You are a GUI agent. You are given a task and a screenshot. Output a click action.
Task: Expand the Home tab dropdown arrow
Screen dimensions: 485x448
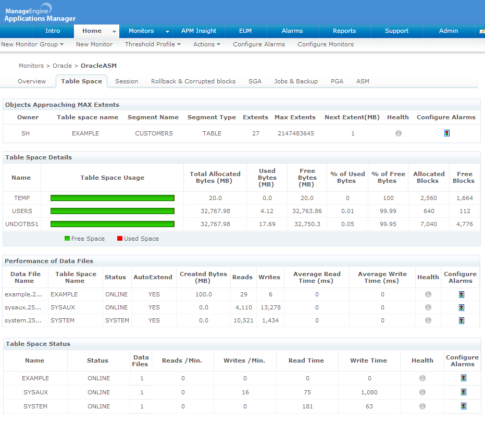pyautogui.click(x=115, y=31)
